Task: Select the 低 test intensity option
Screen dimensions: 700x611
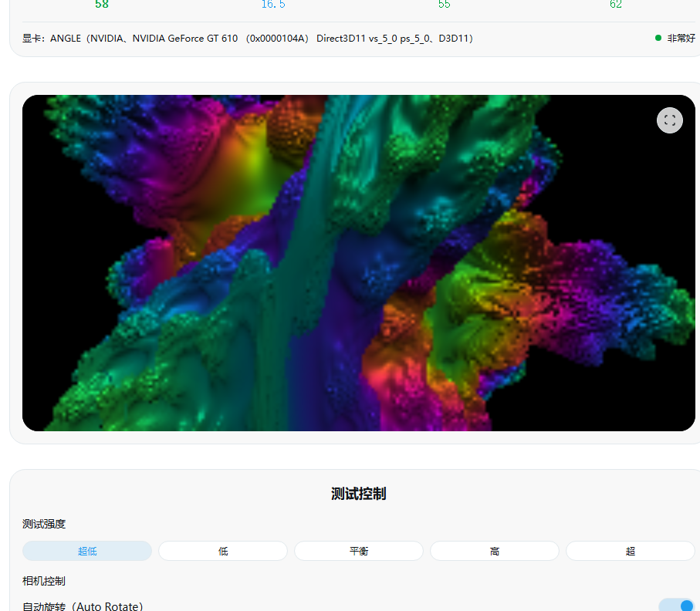Action: coord(223,551)
